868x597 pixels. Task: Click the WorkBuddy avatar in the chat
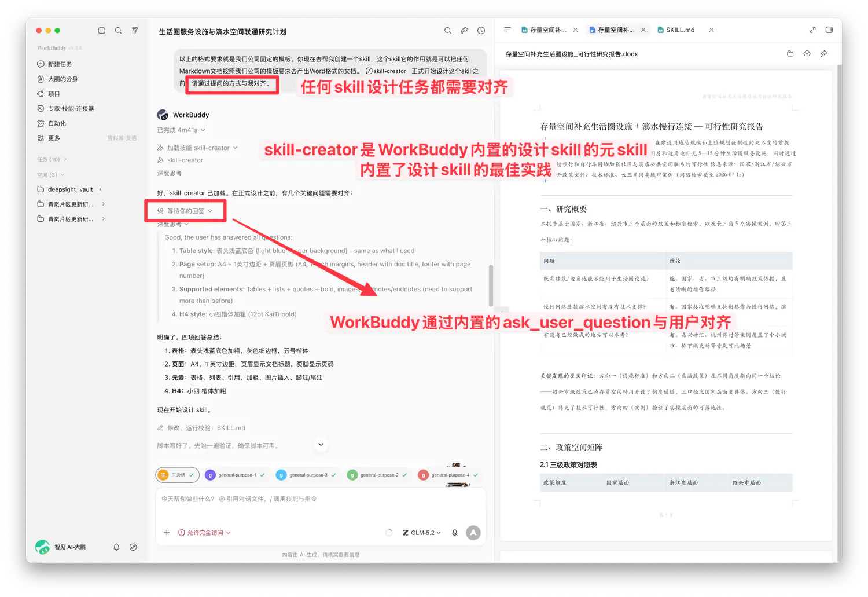click(x=163, y=115)
